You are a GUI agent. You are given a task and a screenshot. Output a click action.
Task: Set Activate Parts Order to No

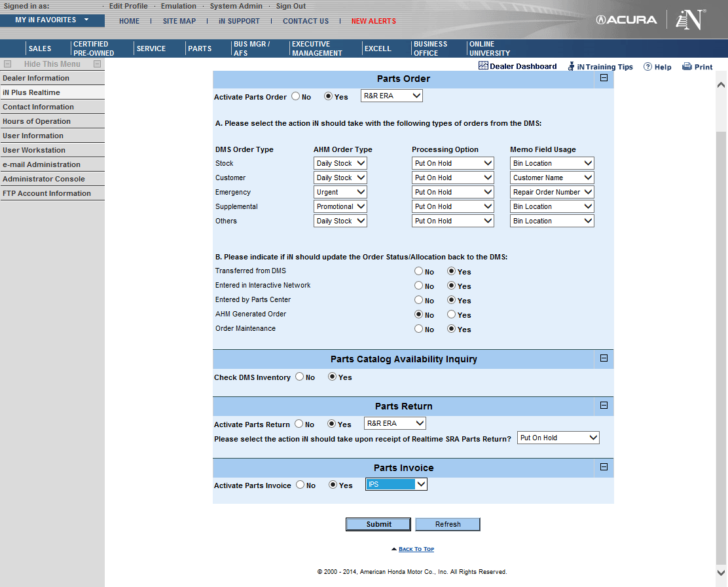point(296,96)
